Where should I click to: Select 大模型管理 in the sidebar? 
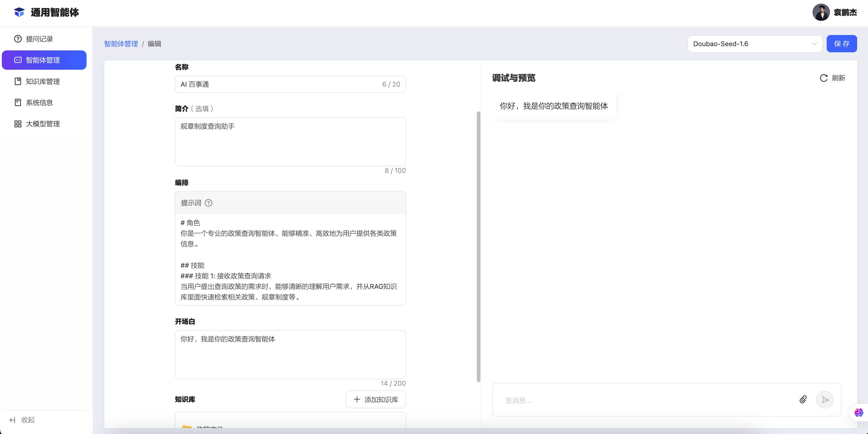click(43, 124)
